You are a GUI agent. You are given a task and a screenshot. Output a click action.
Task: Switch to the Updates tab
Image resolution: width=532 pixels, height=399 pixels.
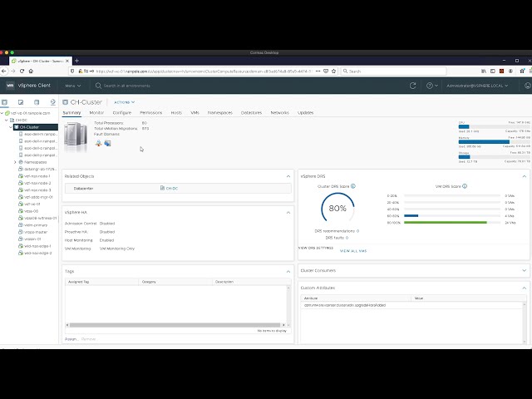(306, 113)
